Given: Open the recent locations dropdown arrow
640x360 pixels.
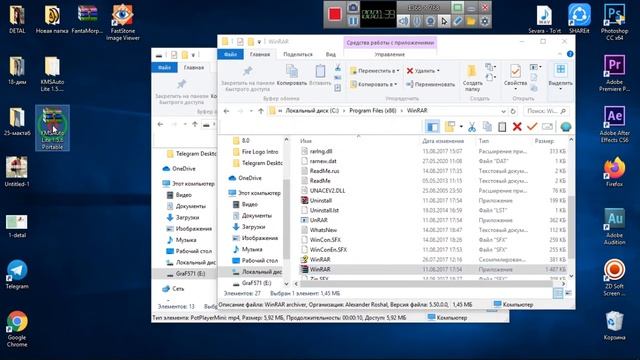Looking at the screenshot, I should pos(251,111).
